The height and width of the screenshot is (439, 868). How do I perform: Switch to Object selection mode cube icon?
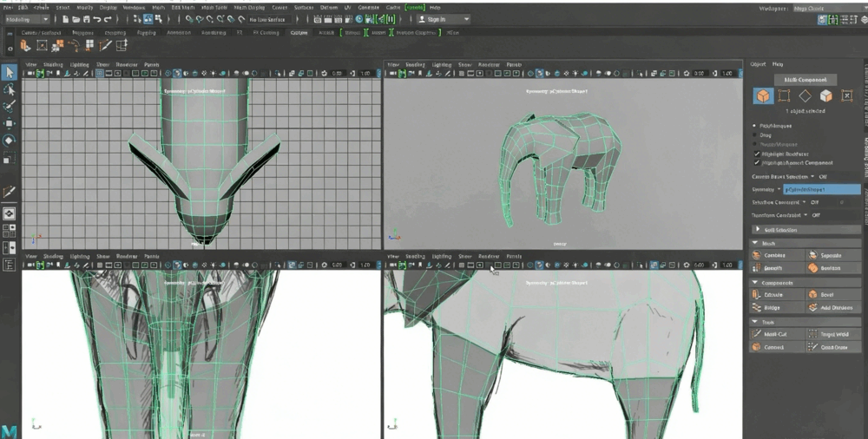point(763,95)
